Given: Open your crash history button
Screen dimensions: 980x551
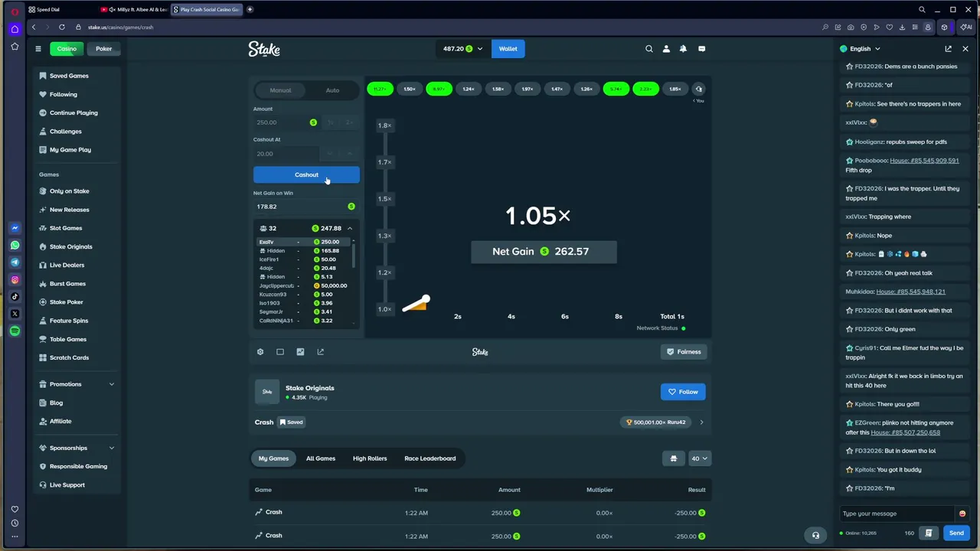Looking at the screenshot, I should (x=698, y=90).
